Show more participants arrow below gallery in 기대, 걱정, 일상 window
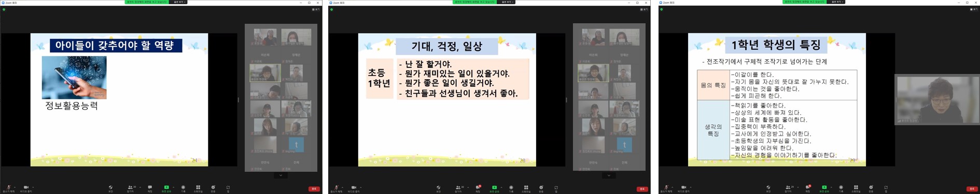 (x=609, y=175)
